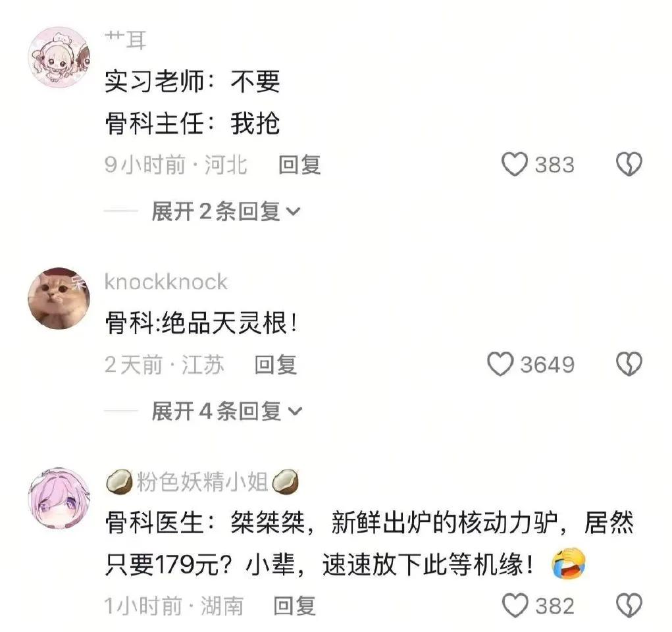672x632 pixels.
Task: Select the comment 骨科主任:我抢
Action: pyautogui.click(x=192, y=124)
